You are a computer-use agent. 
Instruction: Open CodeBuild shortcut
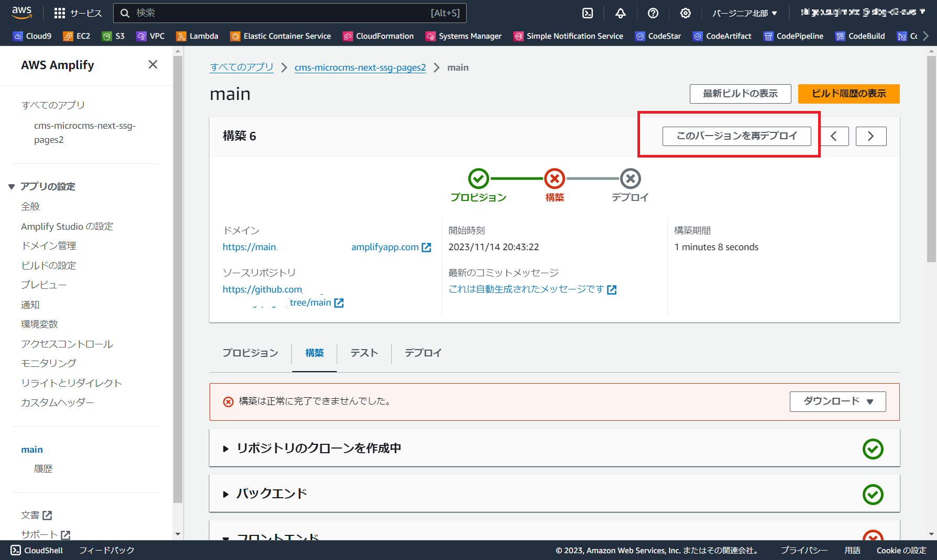[x=861, y=36]
